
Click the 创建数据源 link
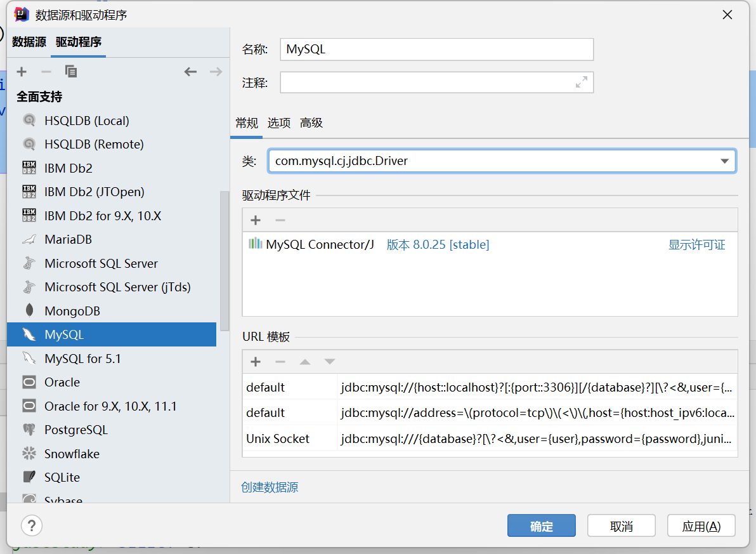coord(270,487)
